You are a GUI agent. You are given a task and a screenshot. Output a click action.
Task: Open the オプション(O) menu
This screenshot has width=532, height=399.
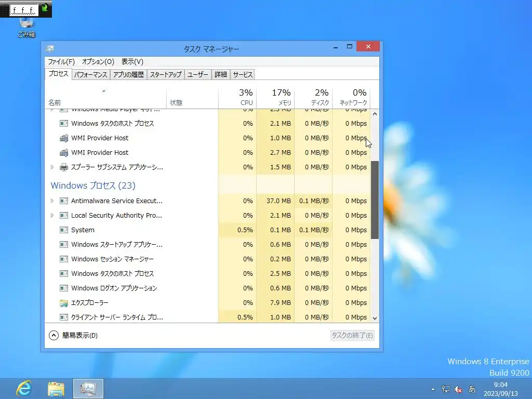pos(98,62)
